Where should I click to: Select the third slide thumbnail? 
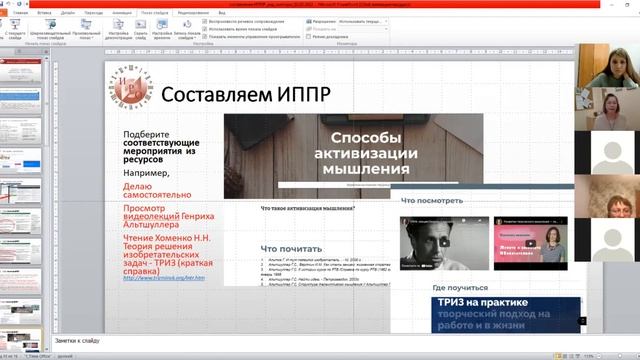tap(20, 131)
